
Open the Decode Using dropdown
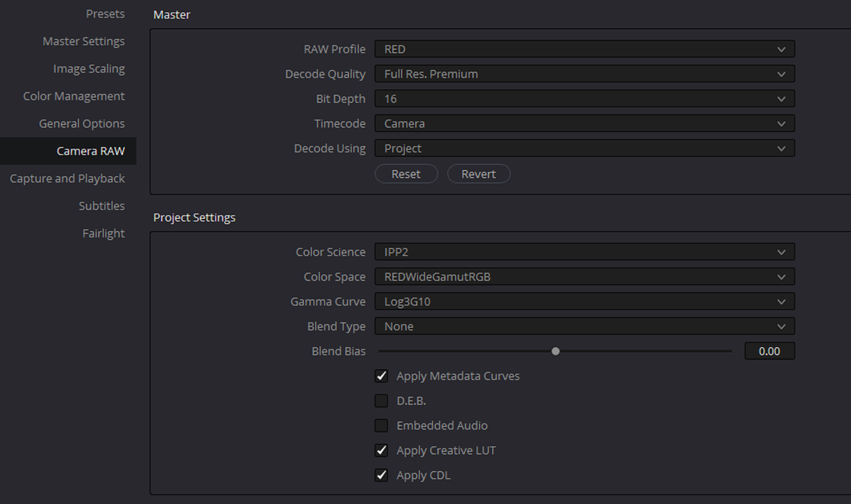pos(584,148)
